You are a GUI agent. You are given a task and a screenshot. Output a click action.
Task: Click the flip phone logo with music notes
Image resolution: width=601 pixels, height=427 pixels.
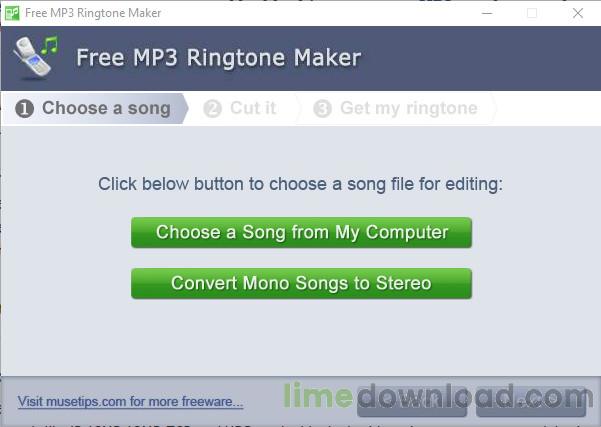(x=35, y=58)
